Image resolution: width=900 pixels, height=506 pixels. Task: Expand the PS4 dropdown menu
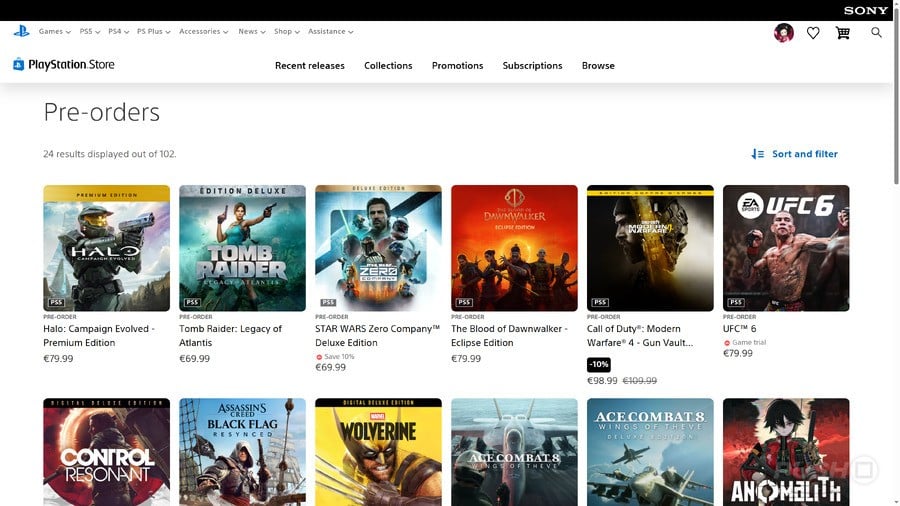[x=118, y=32]
